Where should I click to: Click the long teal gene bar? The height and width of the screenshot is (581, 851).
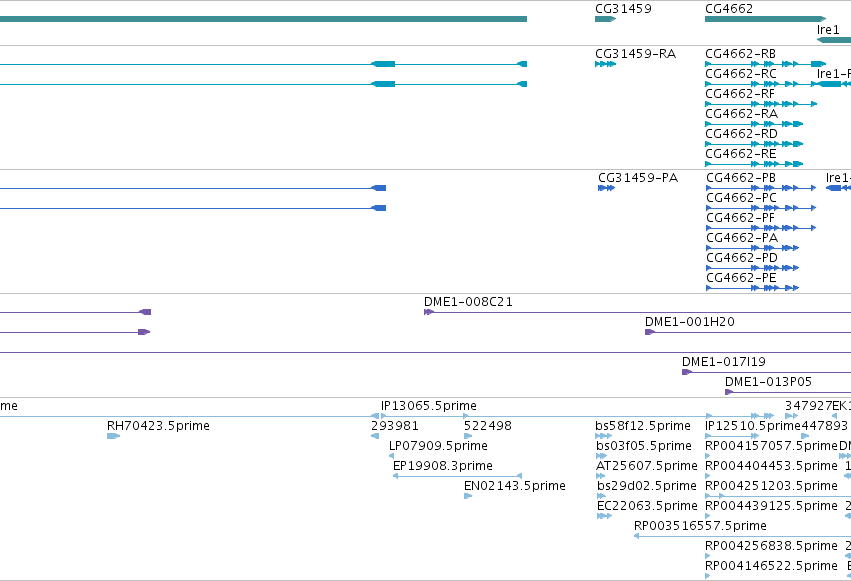coord(263,19)
